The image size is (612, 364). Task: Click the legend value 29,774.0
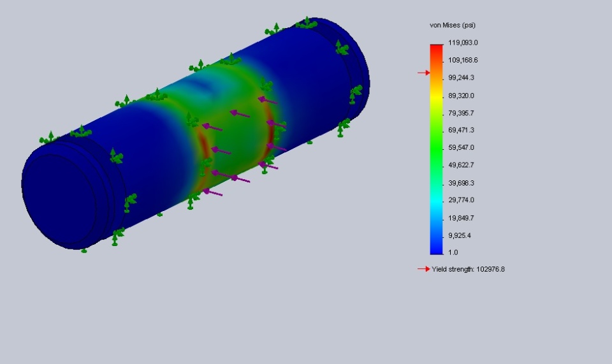coord(462,200)
